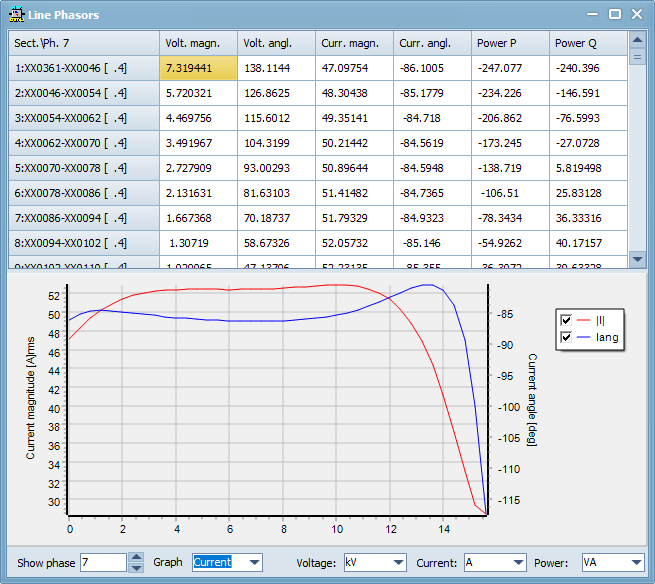Increase the Show phase value with up arrow
The image size is (655, 584).
click(136, 558)
